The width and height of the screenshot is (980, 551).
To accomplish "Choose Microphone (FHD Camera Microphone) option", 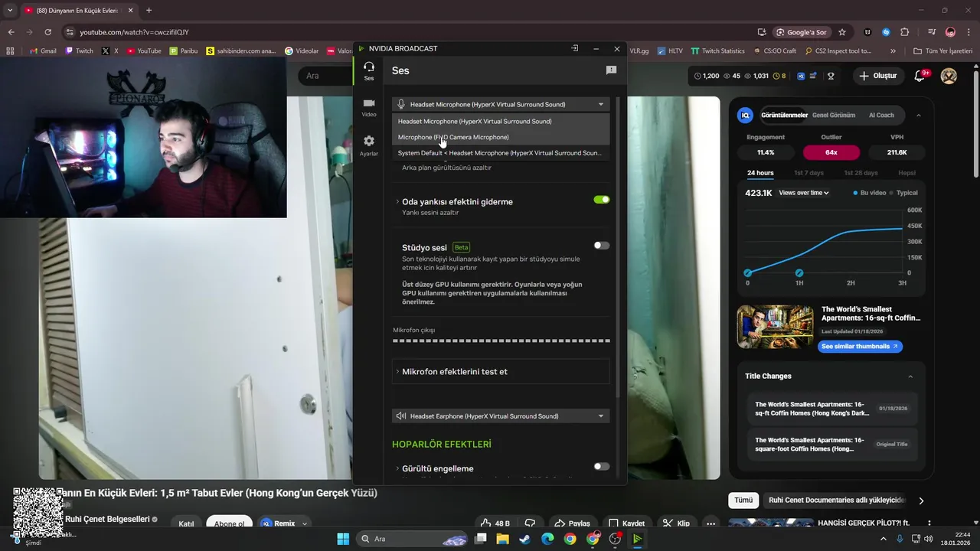I will tap(501, 137).
